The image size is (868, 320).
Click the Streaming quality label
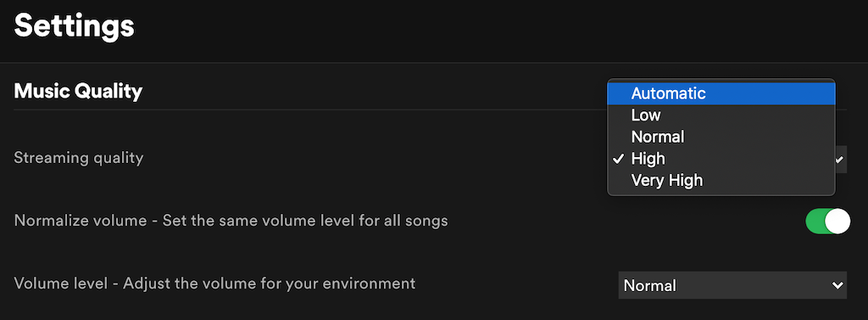pos(79,158)
